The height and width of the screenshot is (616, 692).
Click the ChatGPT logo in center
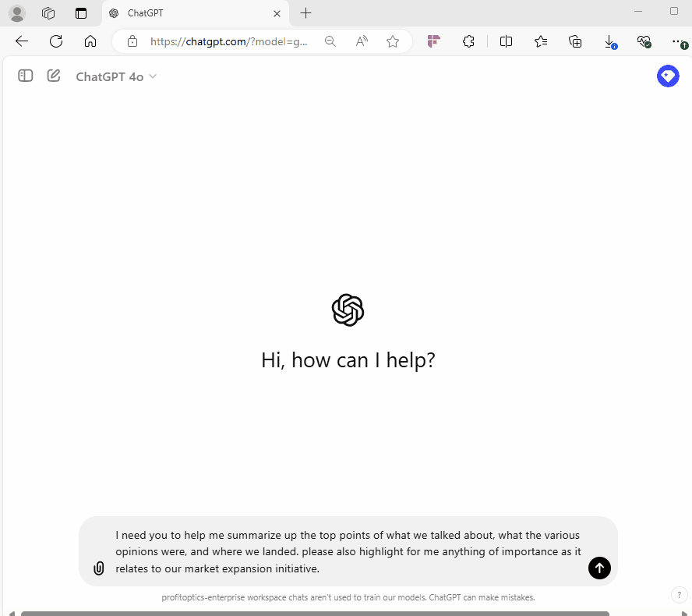coord(348,310)
